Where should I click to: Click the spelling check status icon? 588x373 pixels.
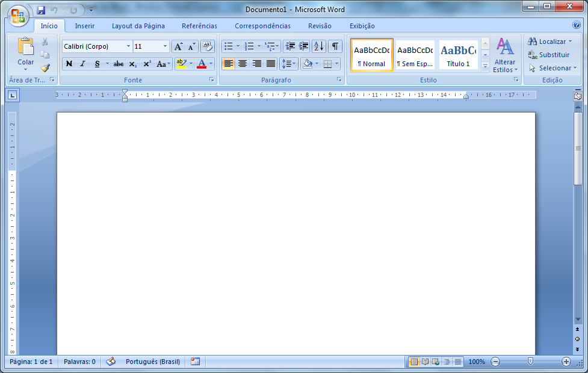coord(111,362)
